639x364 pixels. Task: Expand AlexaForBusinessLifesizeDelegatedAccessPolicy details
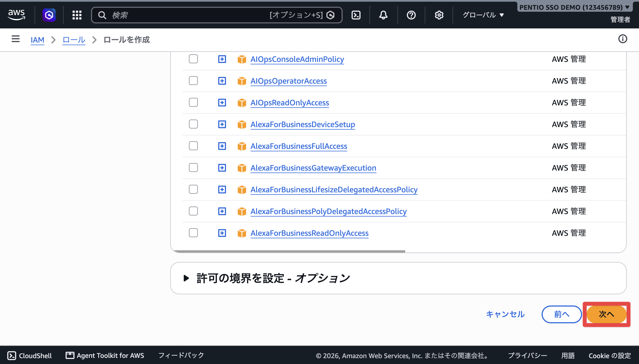222,190
